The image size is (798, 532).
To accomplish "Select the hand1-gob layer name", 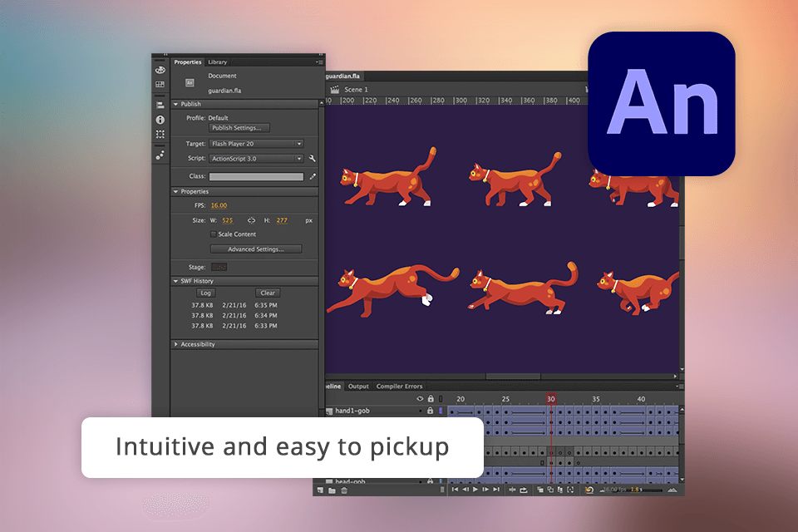I will click(x=352, y=411).
